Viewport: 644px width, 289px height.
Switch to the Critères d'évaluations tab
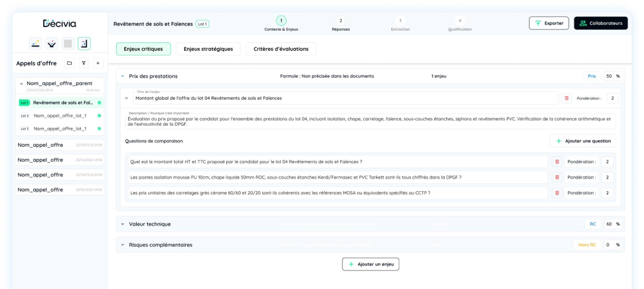coord(281,49)
